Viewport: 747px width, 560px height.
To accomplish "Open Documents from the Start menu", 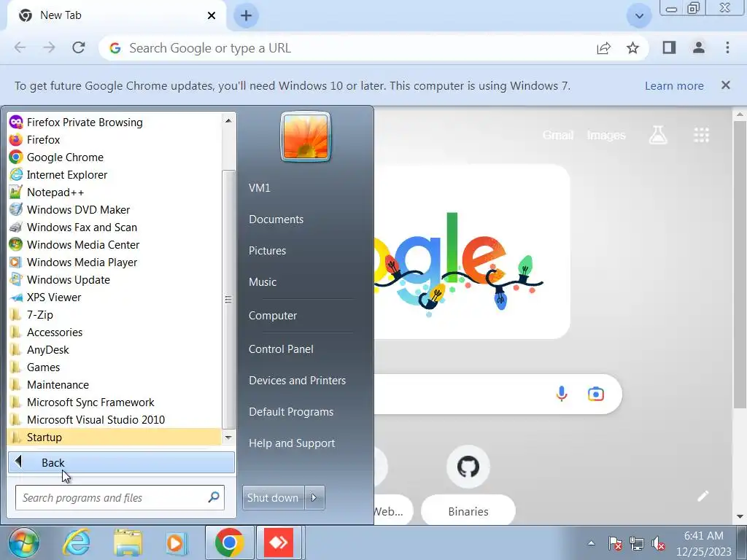I will (x=276, y=219).
